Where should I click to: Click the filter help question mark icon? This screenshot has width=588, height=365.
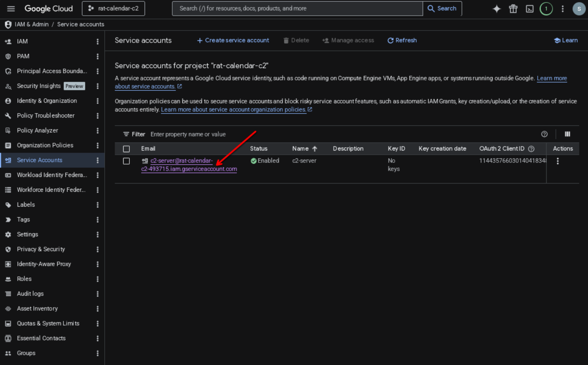tap(544, 134)
